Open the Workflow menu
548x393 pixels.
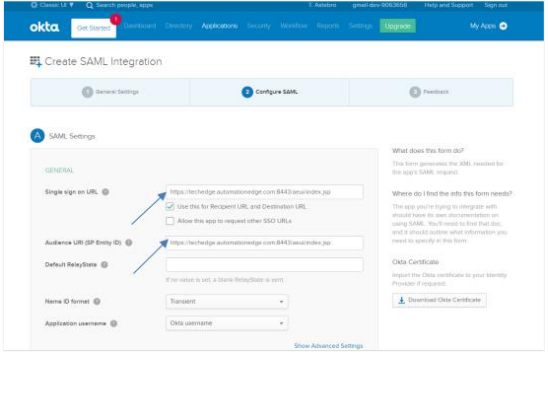point(294,26)
